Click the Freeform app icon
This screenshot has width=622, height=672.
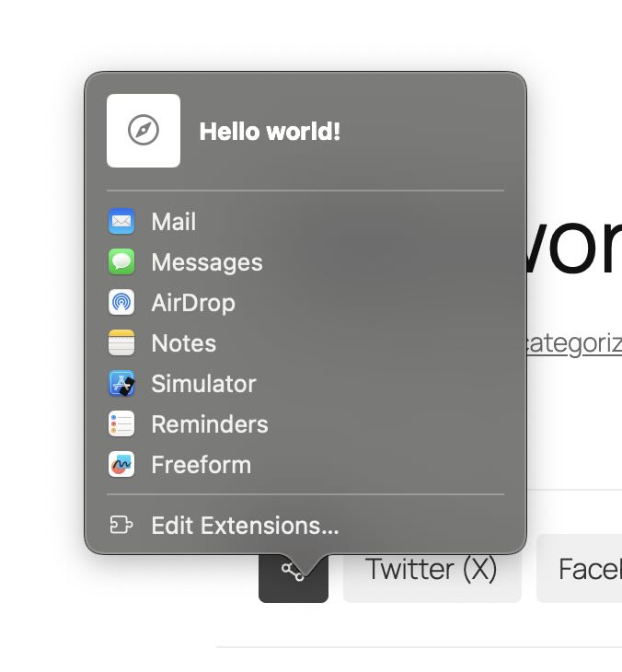(x=121, y=464)
